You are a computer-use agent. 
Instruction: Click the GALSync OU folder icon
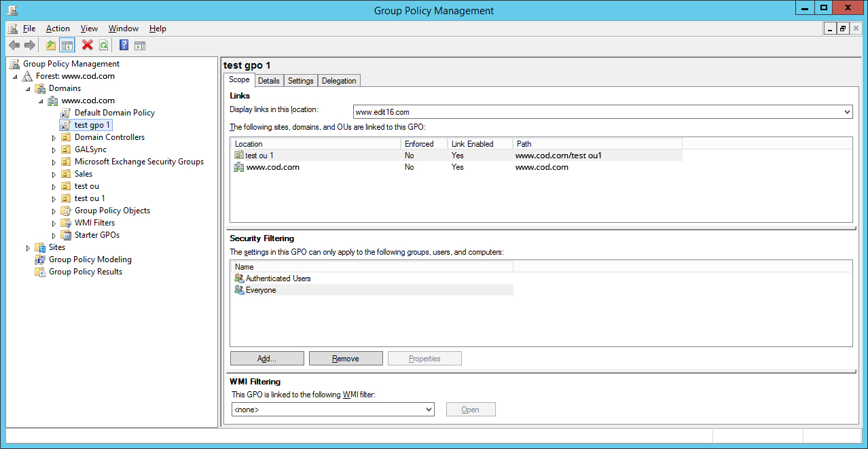pyautogui.click(x=66, y=149)
